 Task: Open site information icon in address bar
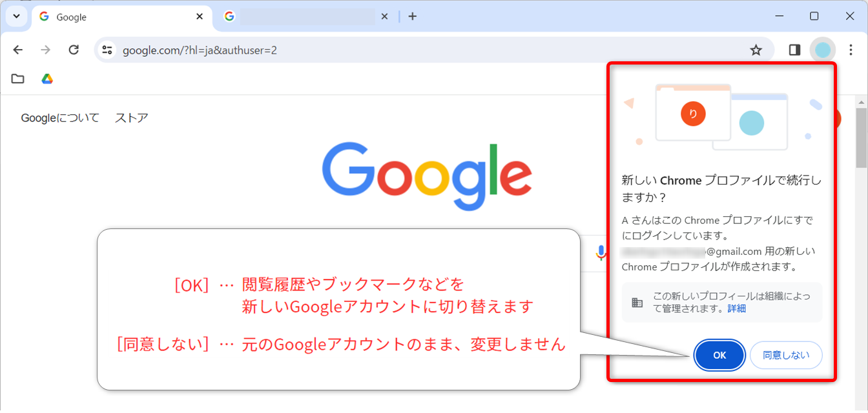[x=107, y=50]
